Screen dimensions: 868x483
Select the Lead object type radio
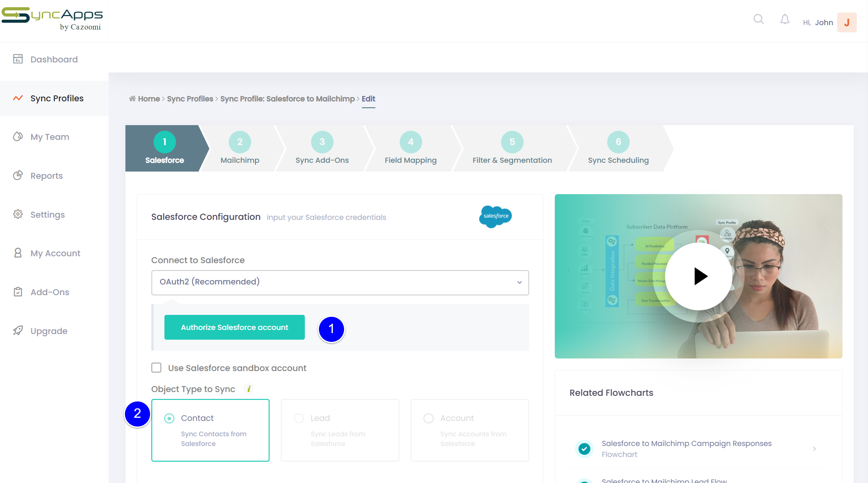pyautogui.click(x=299, y=418)
